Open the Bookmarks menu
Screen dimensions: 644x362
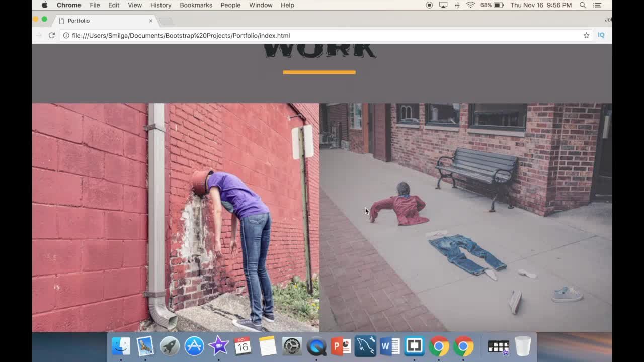(x=196, y=5)
